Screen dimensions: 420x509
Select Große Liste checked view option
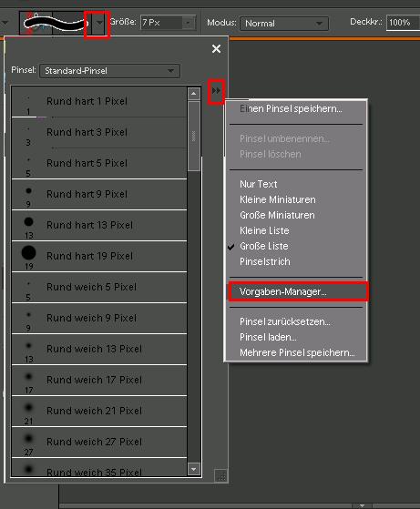tap(264, 246)
